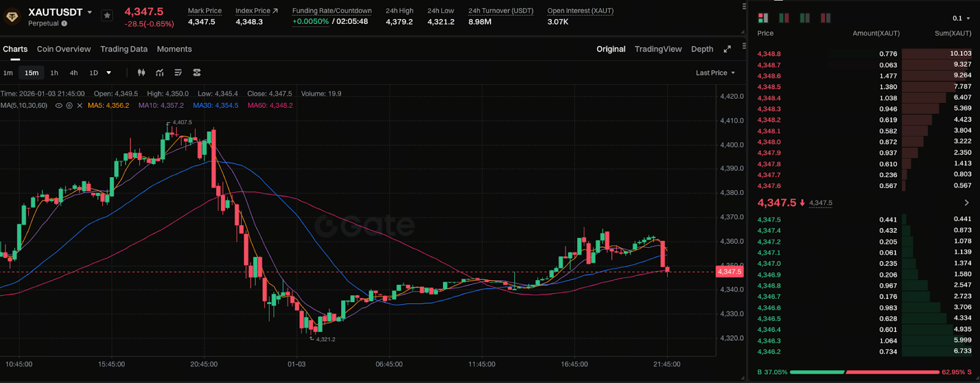Expand the chevron right of order book mid price
Image resolution: width=980 pixels, height=383 pixels.
click(967, 203)
